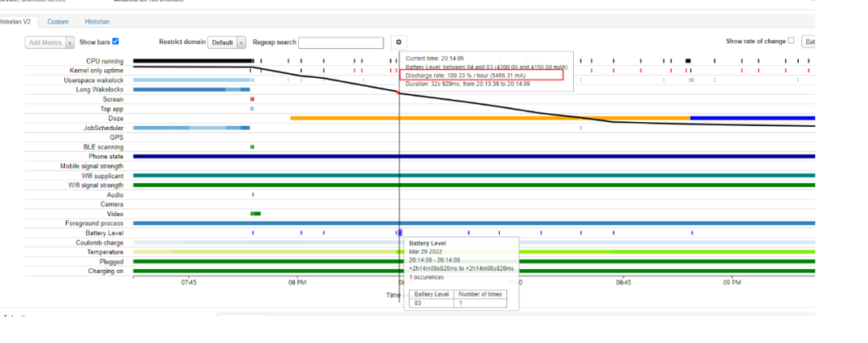
Task: Select the Plugged row label
Action: click(111, 262)
